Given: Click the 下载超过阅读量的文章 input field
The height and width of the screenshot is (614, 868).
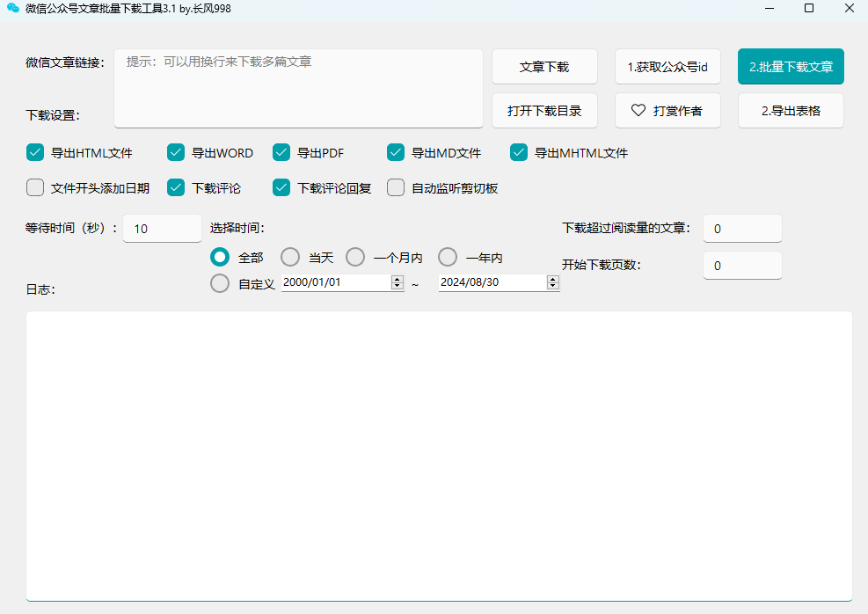Looking at the screenshot, I should click(x=742, y=228).
